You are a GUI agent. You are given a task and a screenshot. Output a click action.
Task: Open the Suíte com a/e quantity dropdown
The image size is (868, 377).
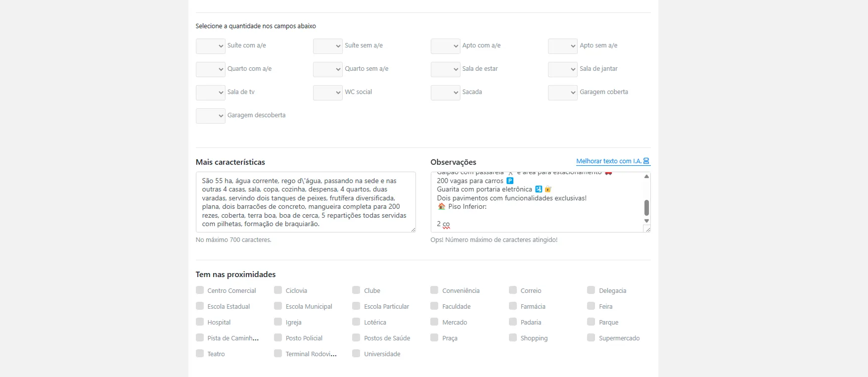(211, 46)
